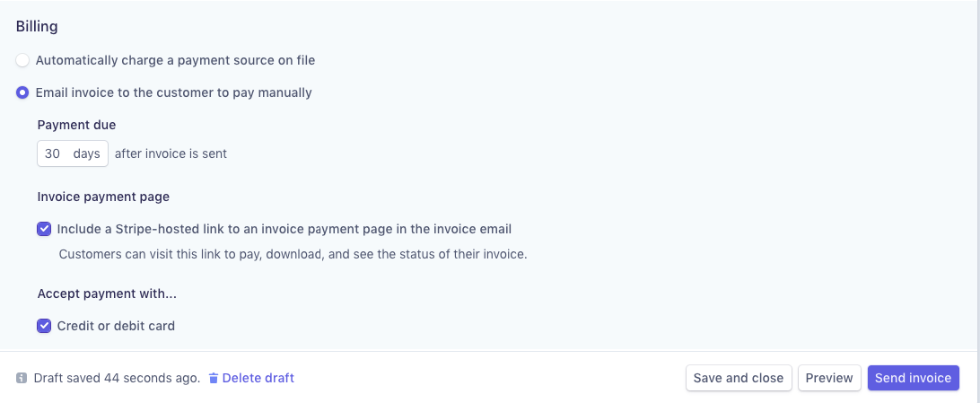Click the Send invoice button
The height and width of the screenshot is (403, 980).
pyautogui.click(x=913, y=378)
